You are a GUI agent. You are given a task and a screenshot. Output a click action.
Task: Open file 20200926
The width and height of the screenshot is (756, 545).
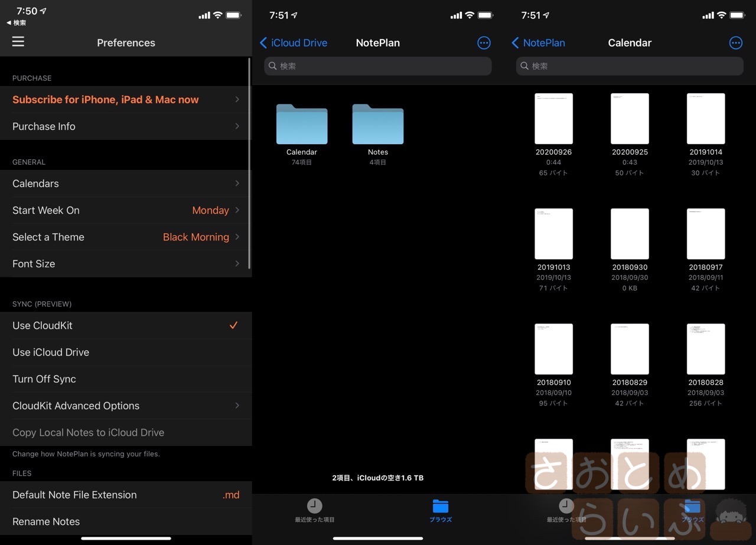(x=553, y=119)
